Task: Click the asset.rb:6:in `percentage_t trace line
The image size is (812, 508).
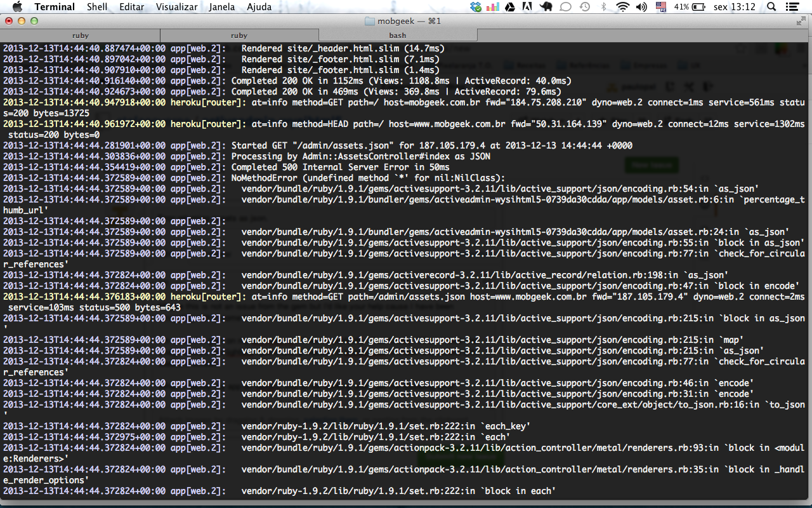Action: coord(403,205)
